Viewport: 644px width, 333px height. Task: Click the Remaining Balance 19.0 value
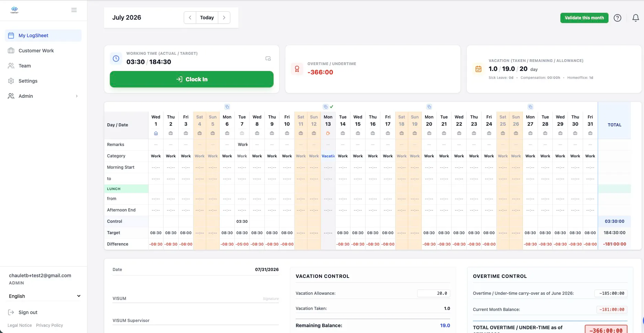point(445,325)
